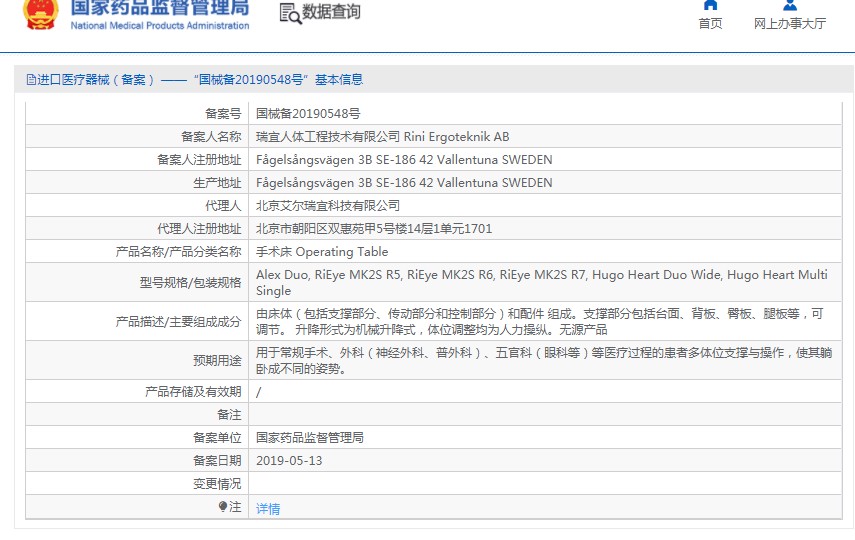Click the 备案日期 label

click(217, 460)
